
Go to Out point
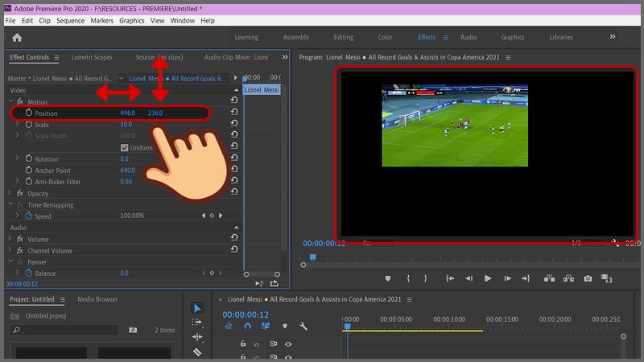tap(526, 278)
